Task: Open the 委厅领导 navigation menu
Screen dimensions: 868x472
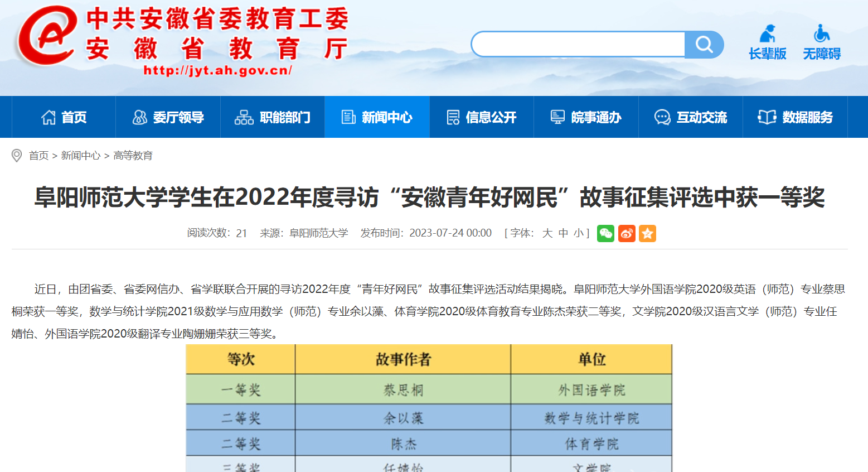Action: click(x=168, y=117)
